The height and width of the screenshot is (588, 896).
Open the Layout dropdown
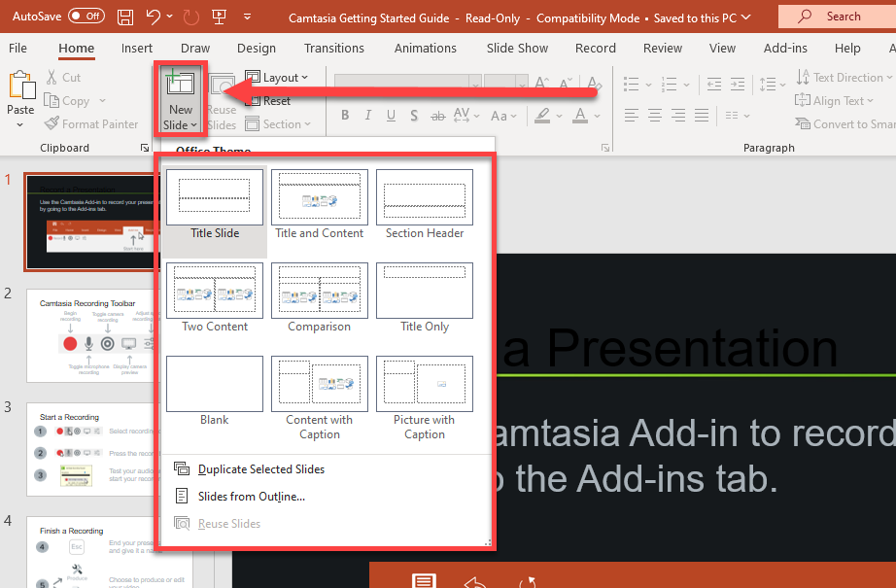point(280,77)
